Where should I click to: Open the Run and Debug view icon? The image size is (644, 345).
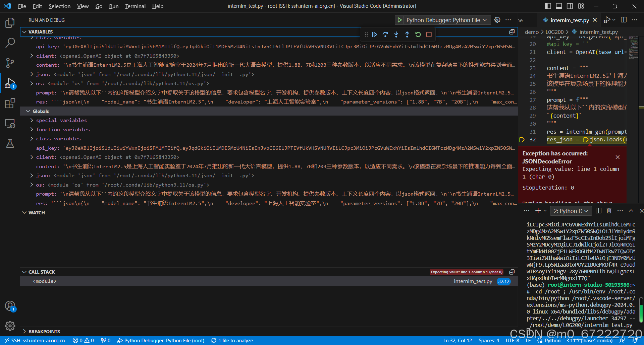pos(10,83)
